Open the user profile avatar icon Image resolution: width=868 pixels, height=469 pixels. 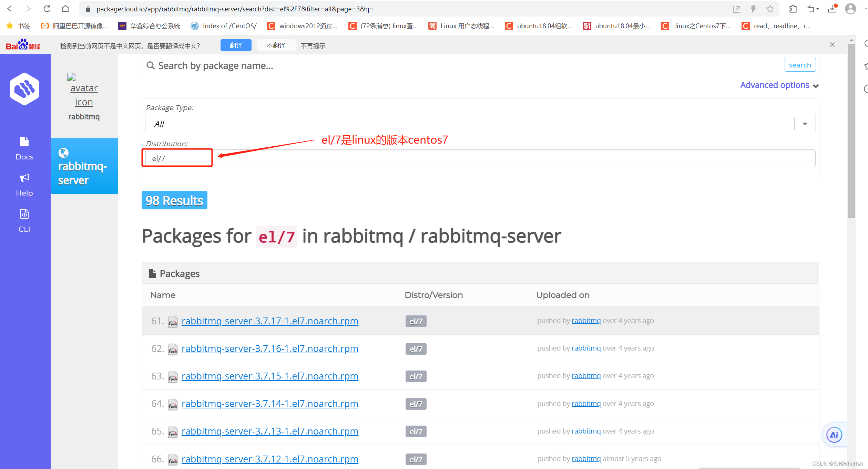[850, 9]
